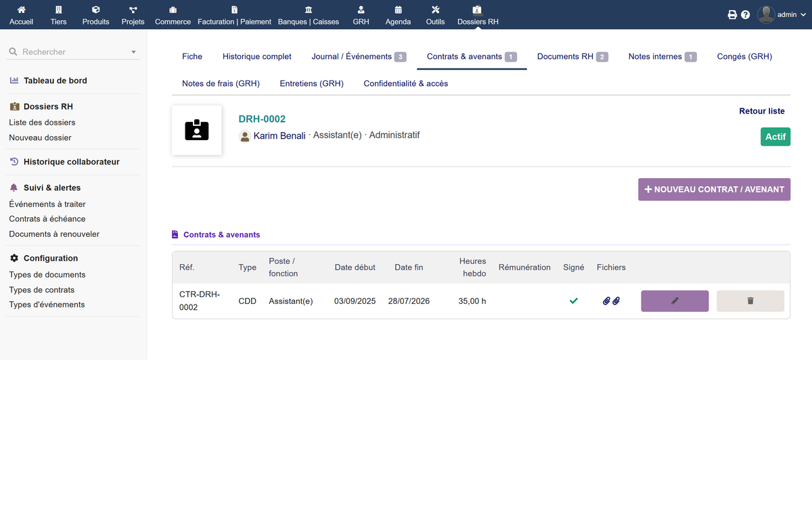Open the GRH module
Image resolution: width=812 pixels, height=530 pixels.
click(x=361, y=15)
